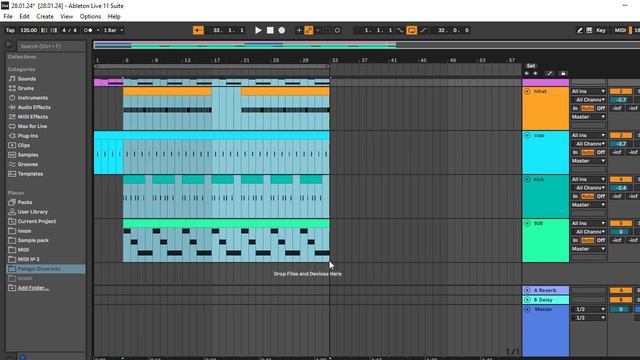The image size is (640, 360).
Task: Toggle hihat track activator button
Action: pos(620,91)
